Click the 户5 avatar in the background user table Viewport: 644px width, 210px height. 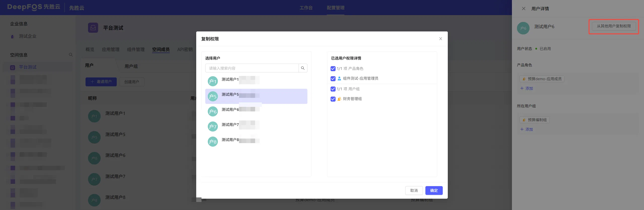pyautogui.click(x=94, y=137)
